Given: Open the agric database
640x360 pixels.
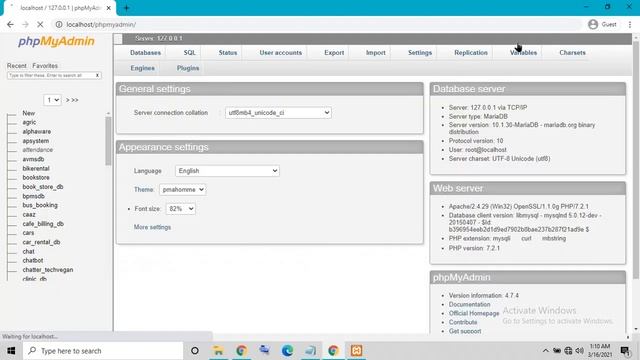Looking at the screenshot, I should (29, 122).
